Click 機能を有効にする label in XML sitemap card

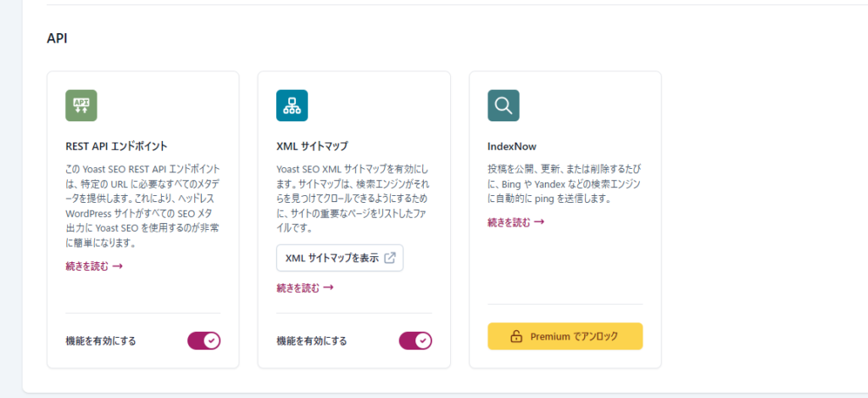tap(312, 341)
